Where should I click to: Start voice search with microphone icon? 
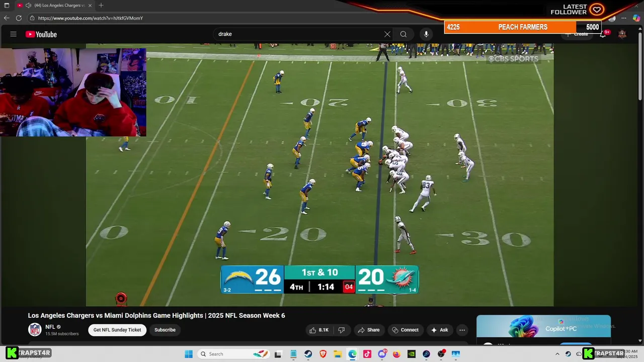pos(426,34)
